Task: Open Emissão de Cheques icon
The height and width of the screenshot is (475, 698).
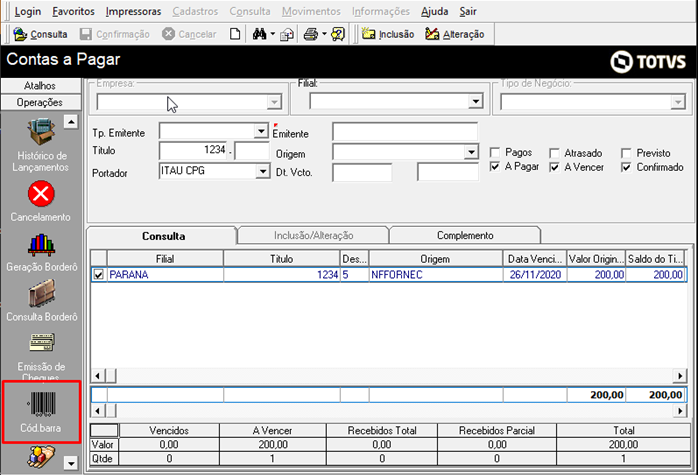Action: tap(40, 345)
